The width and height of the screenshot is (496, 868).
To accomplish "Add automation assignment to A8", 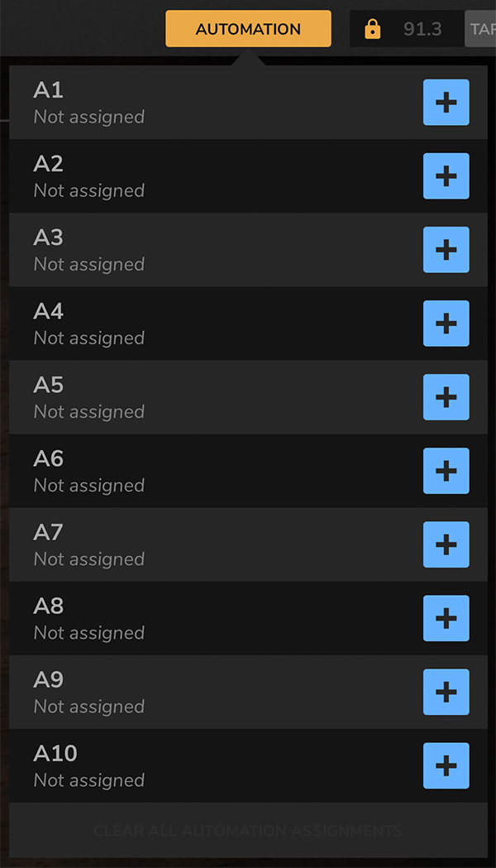I will coord(446,618).
